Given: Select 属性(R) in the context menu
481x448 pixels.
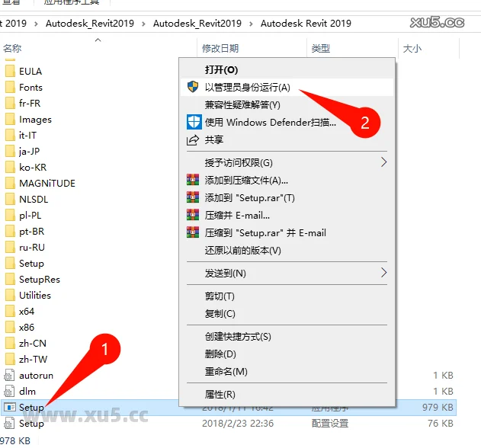Looking at the screenshot, I should (220, 395).
